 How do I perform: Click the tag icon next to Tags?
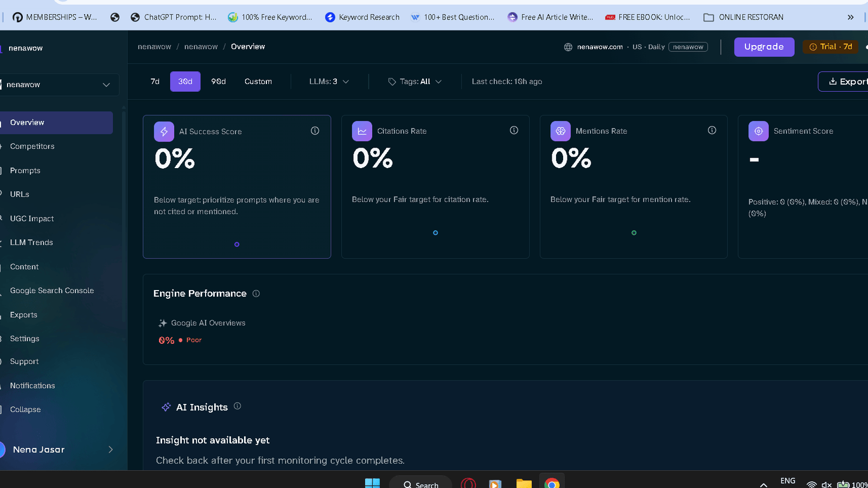(392, 82)
